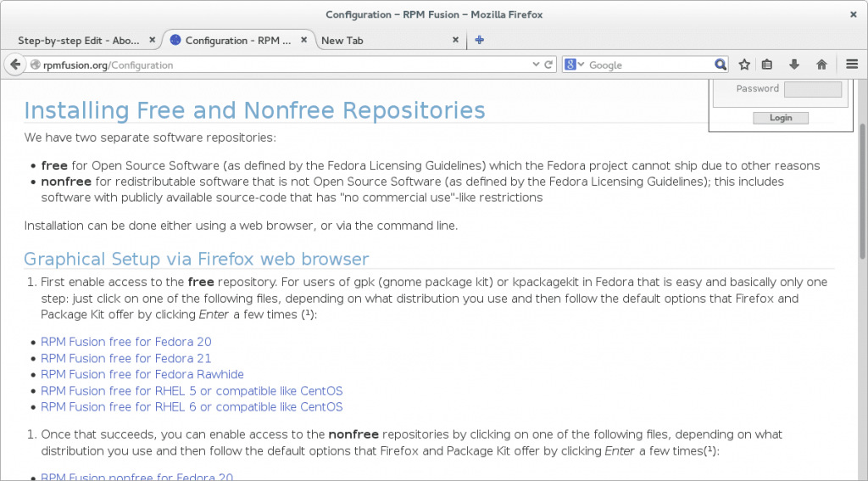
Task: Go to home page icon
Action: click(x=821, y=64)
